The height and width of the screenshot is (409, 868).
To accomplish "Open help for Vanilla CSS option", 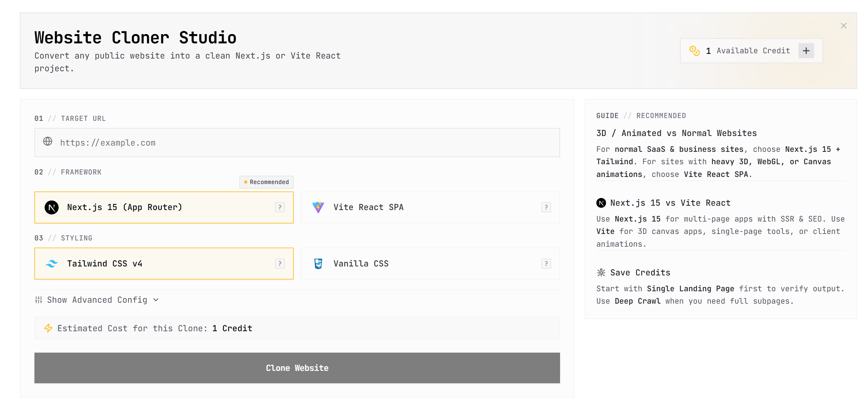I will point(546,264).
